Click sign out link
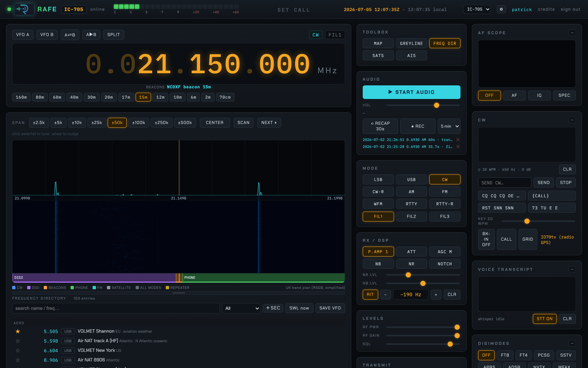The width and height of the screenshot is (588, 368). click(x=570, y=9)
